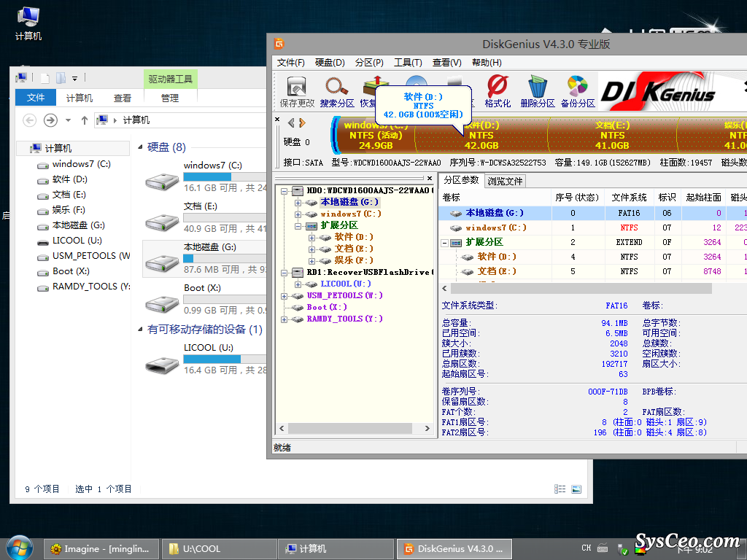Click the blank page icon in Explorer's quick access toolbar

click(x=45, y=78)
